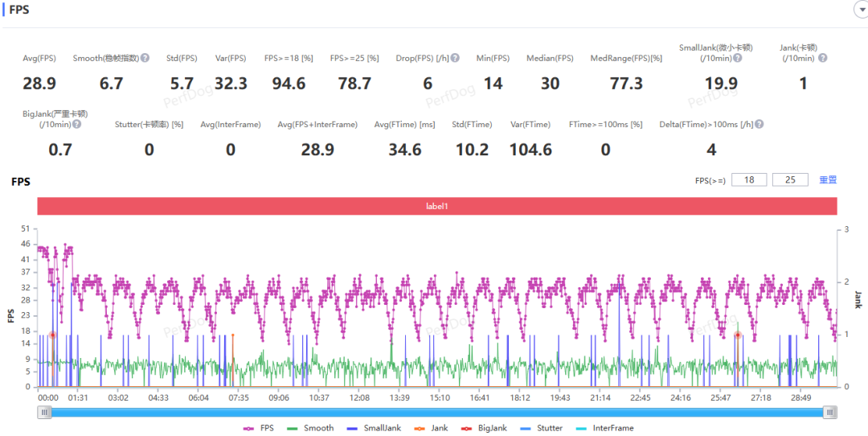The width and height of the screenshot is (868, 436).
Task: Collapse the FPS panel with top-right arrow
Action: (x=858, y=8)
